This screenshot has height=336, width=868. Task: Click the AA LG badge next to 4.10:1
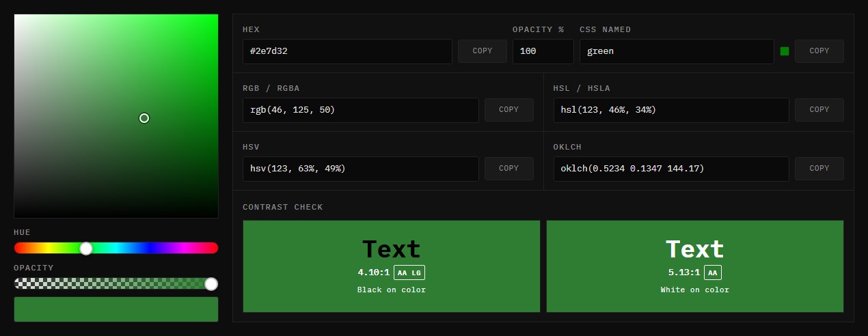point(409,272)
